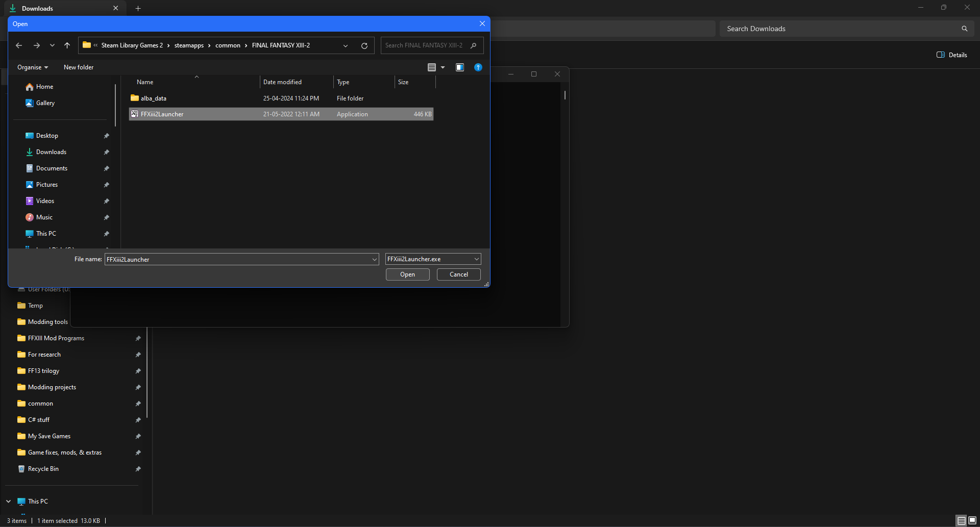The image size is (980, 527).
Task: Switch Explorer to large thumbnails view icon
Action: click(x=972, y=520)
